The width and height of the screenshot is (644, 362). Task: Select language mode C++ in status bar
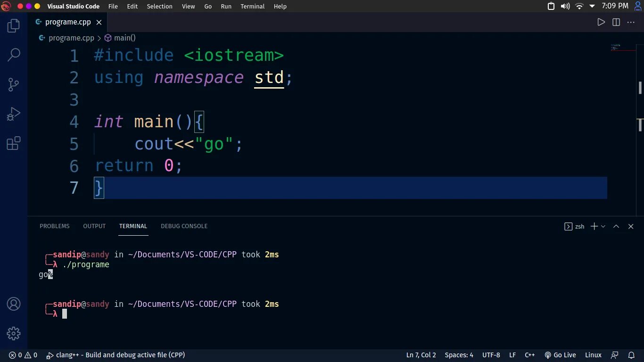(530, 355)
